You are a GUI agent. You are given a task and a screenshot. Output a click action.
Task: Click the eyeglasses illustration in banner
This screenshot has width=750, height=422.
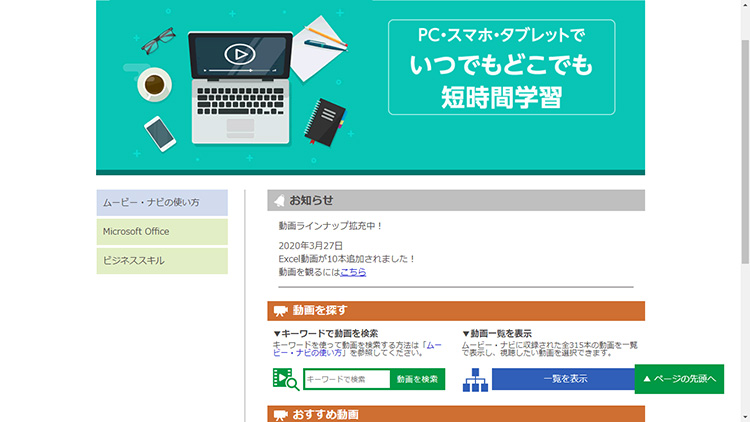(x=158, y=42)
